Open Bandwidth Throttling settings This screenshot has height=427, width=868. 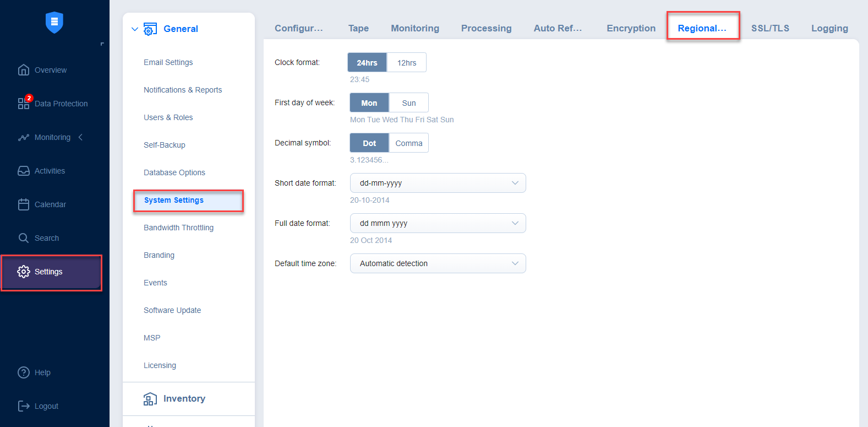coord(178,228)
